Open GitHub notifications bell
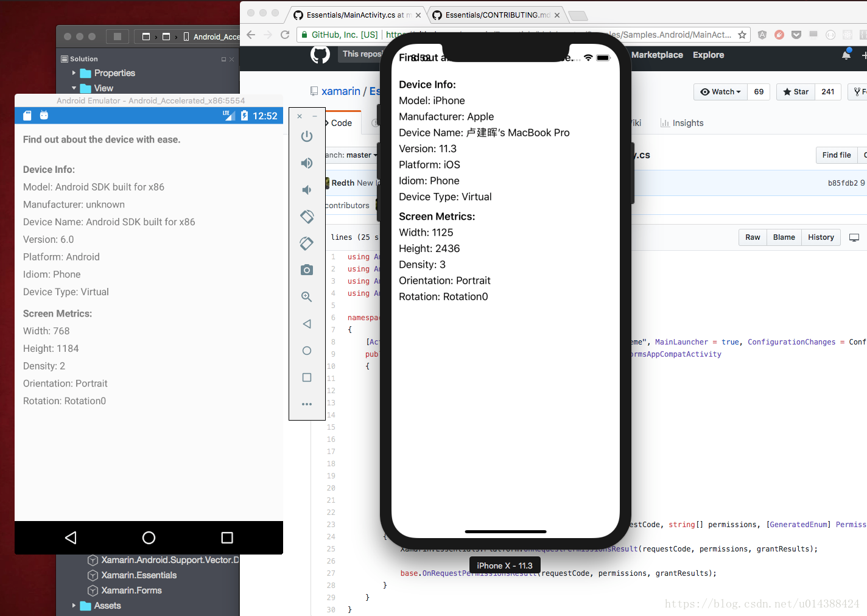 [846, 55]
